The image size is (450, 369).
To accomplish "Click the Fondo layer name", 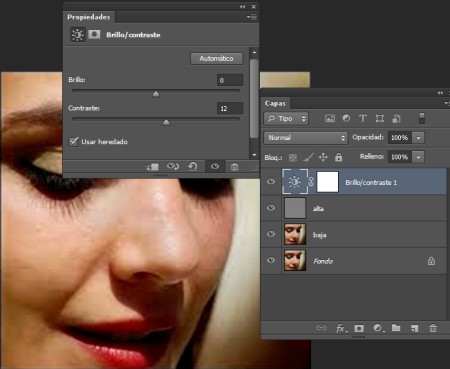I will pyautogui.click(x=323, y=261).
